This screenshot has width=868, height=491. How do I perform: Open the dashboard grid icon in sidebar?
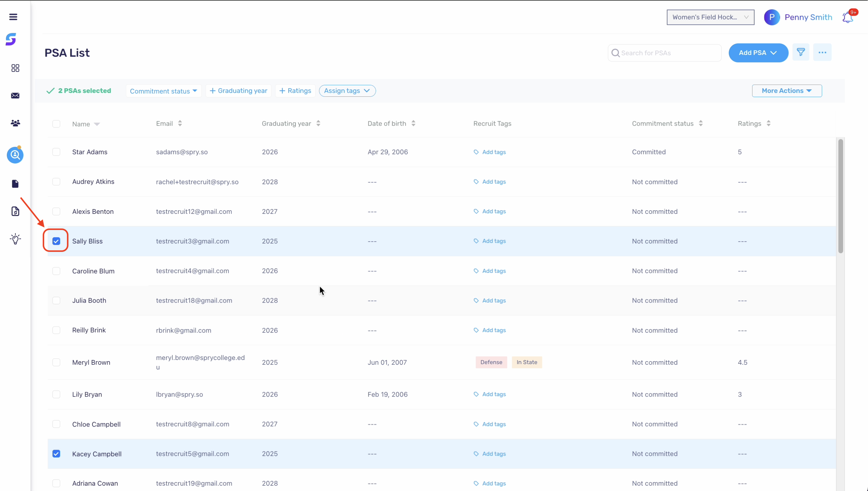[15, 68]
